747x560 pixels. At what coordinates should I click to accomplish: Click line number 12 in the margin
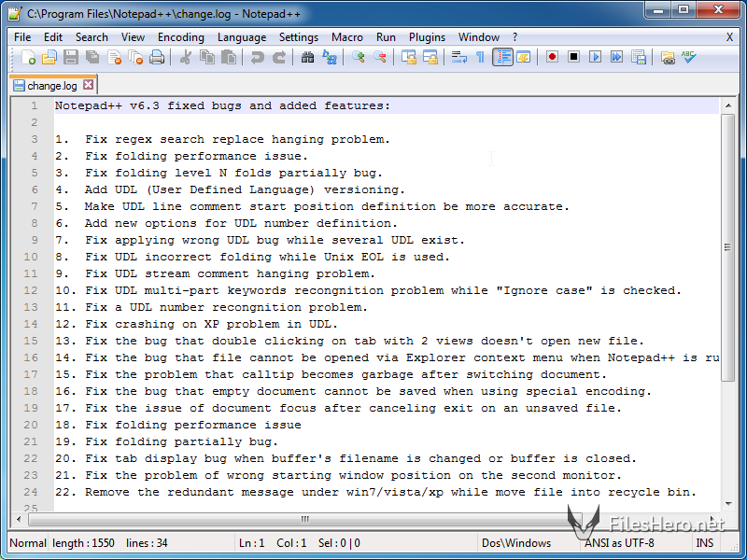pos(31,290)
